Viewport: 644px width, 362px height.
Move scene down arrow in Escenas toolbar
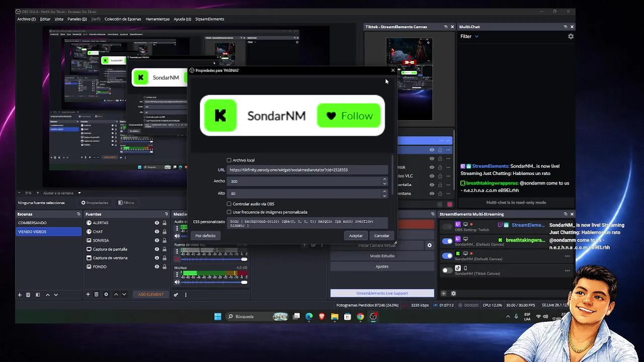click(x=56, y=295)
